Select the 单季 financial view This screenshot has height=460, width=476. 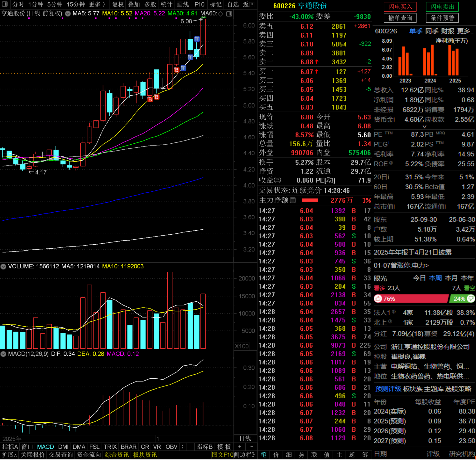[416, 31]
